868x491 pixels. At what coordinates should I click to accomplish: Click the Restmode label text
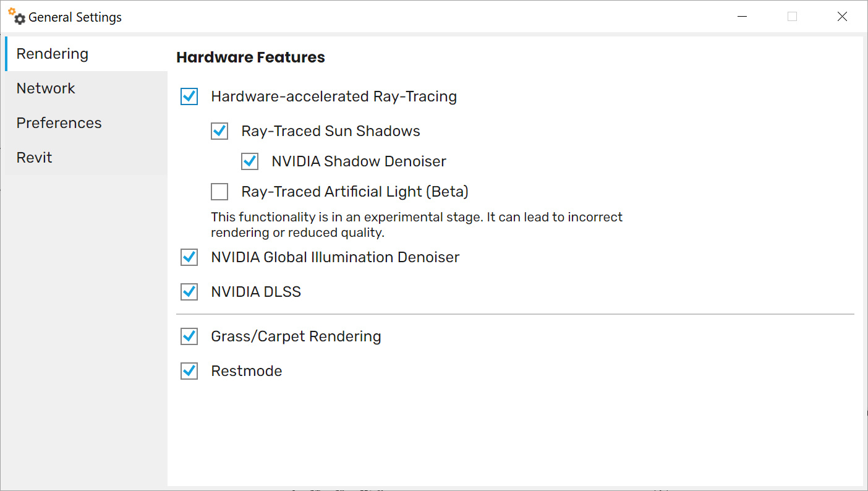click(x=246, y=371)
